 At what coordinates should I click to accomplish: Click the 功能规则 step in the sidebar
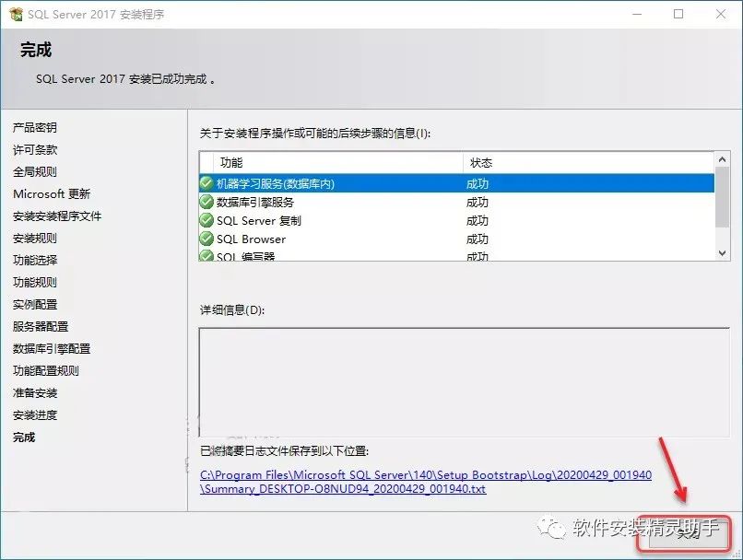click(35, 283)
